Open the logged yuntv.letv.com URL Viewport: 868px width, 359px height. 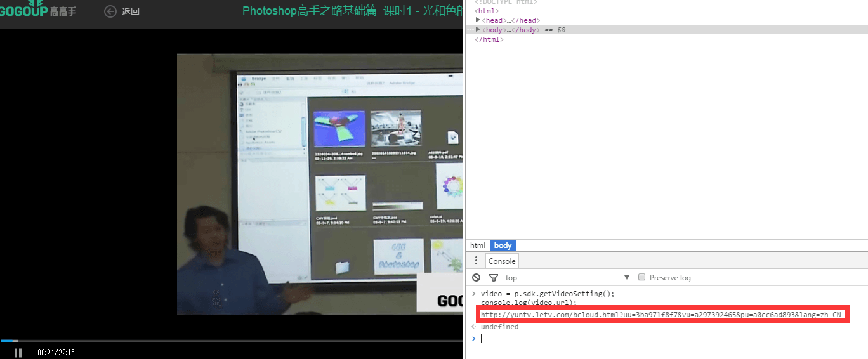pos(664,315)
